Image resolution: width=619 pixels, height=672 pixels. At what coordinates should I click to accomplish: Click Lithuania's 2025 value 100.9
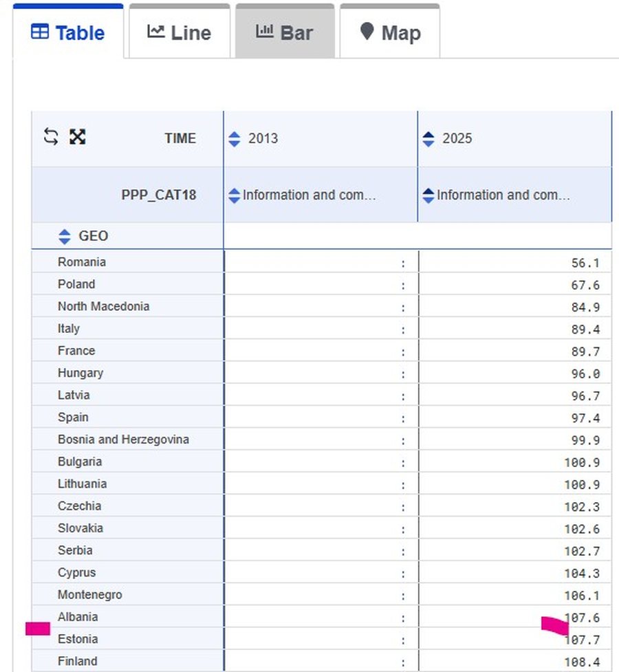point(582,485)
